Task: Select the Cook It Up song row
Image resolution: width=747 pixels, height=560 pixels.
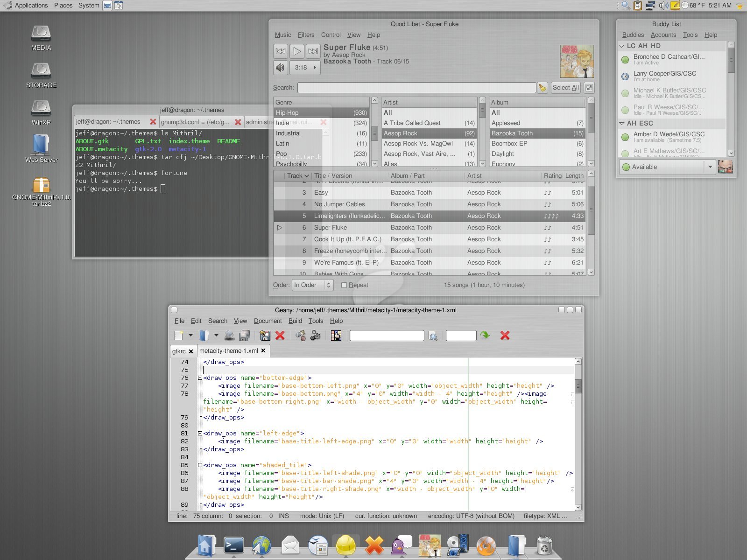Action: [430, 239]
